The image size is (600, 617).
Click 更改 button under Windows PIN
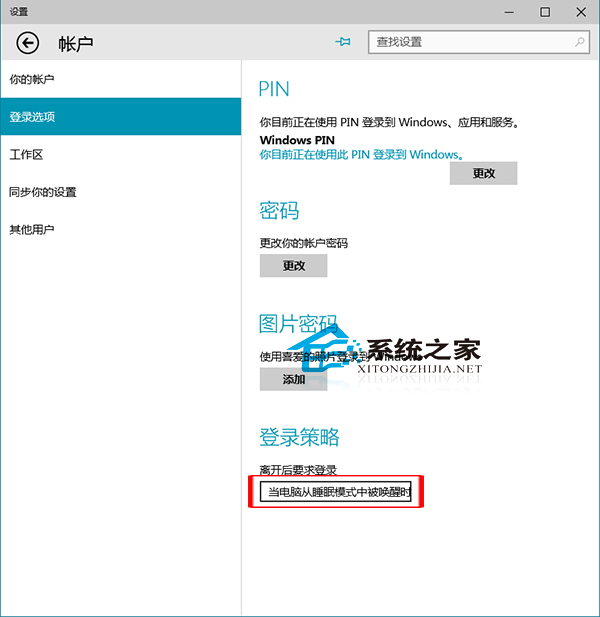[x=483, y=173]
